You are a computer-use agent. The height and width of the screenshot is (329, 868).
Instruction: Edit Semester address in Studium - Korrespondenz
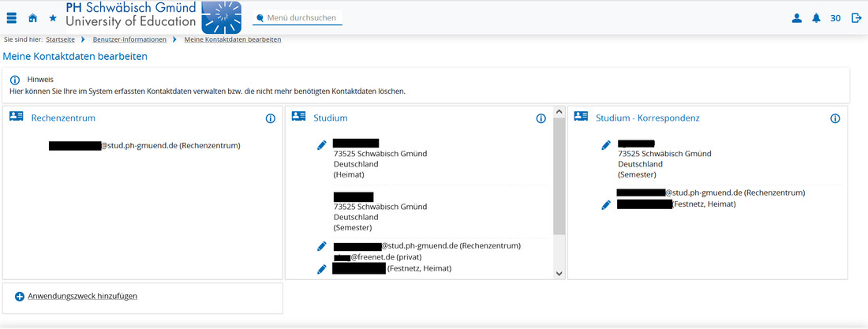[x=606, y=145]
